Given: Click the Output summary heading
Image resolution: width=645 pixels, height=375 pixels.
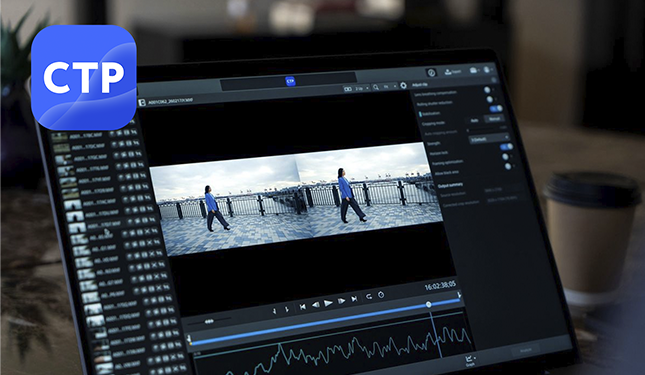Looking at the screenshot, I should (x=450, y=185).
